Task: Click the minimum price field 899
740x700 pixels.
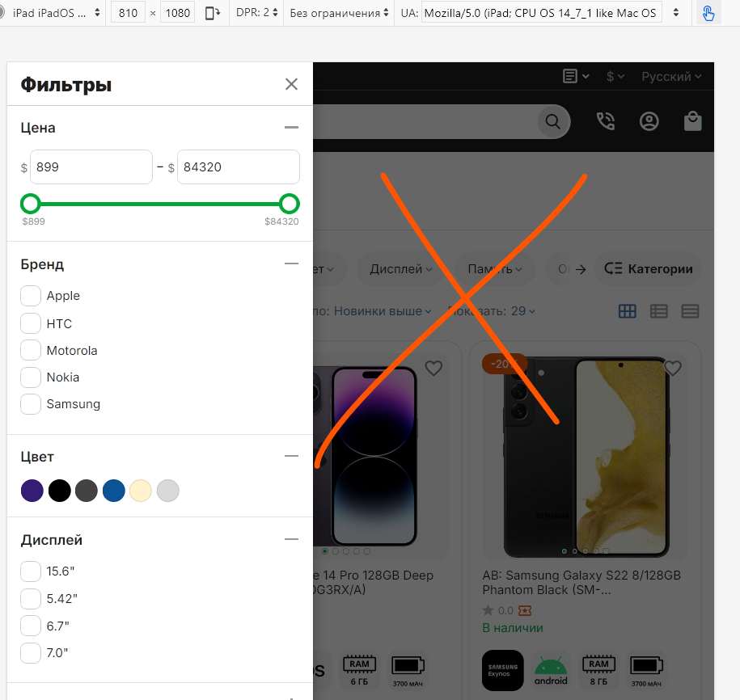Action: pyautogui.click(x=91, y=167)
